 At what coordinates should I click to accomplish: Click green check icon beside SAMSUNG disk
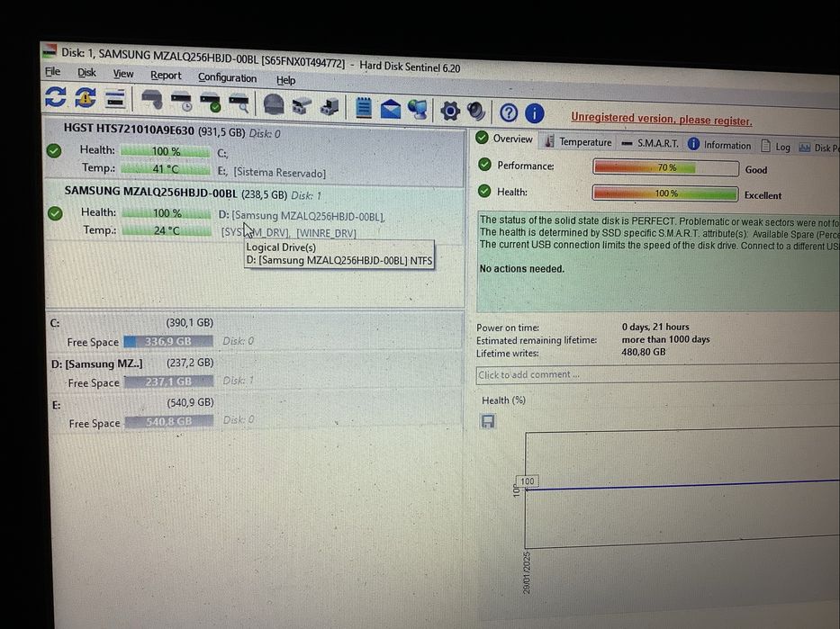[55, 213]
